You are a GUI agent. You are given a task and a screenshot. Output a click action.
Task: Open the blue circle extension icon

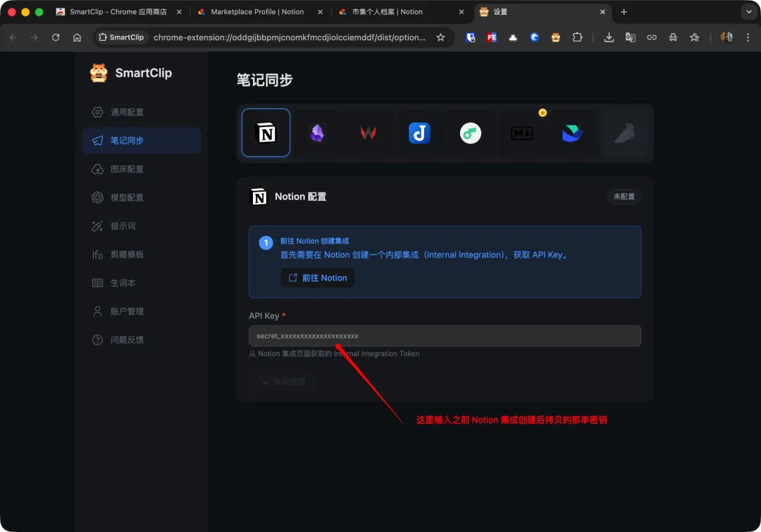pyautogui.click(x=534, y=37)
